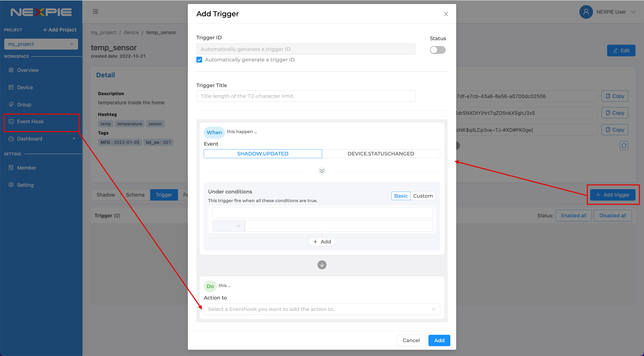
Task: Click the Setting gear icon
Action: (11, 185)
